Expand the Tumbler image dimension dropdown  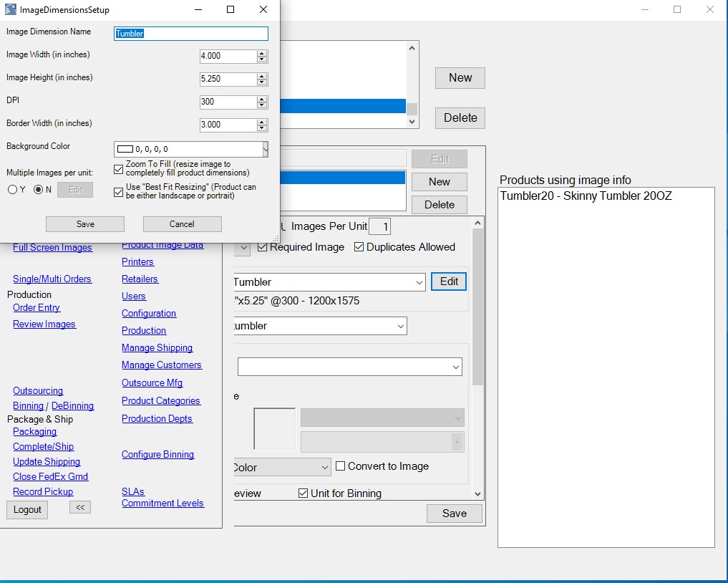pyautogui.click(x=419, y=282)
